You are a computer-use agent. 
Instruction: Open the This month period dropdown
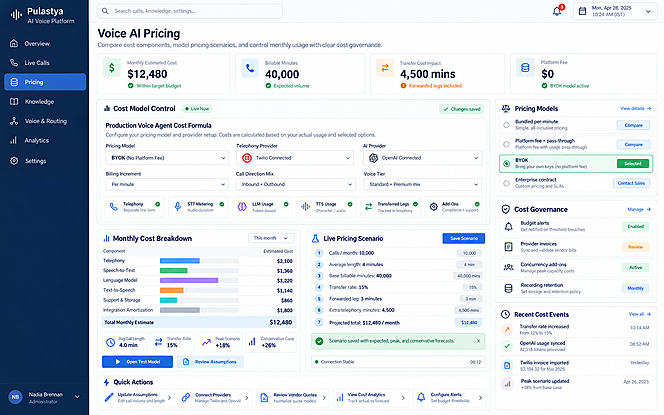click(x=271, y=238)
